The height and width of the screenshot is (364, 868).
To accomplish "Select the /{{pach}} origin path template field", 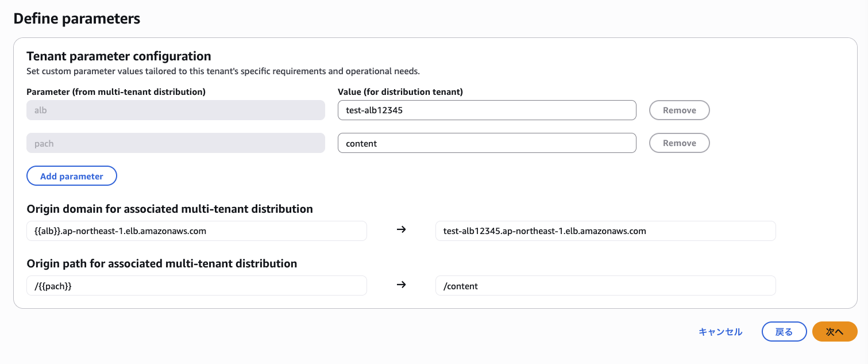I will (196, 286).
